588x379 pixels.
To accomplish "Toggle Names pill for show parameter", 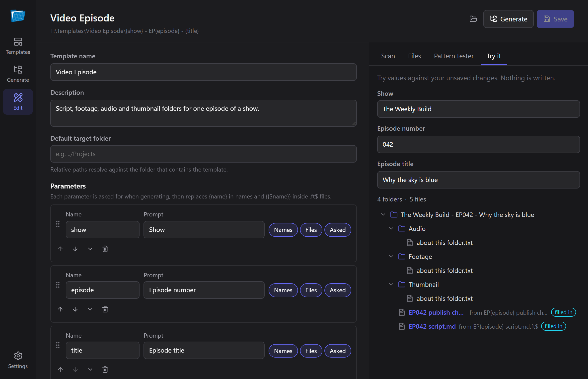I will click(283, 230).
